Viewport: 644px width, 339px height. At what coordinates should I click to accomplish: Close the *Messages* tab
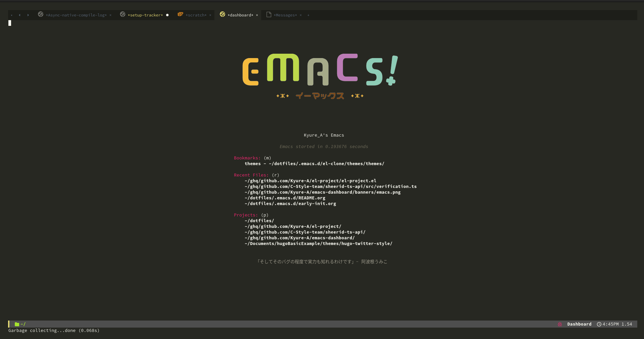[301, 15]
